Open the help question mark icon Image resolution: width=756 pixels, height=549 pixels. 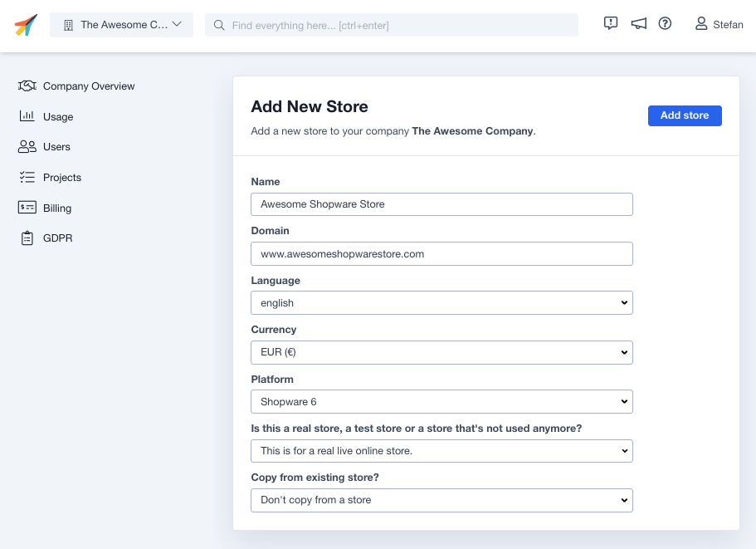click(665, 24)
